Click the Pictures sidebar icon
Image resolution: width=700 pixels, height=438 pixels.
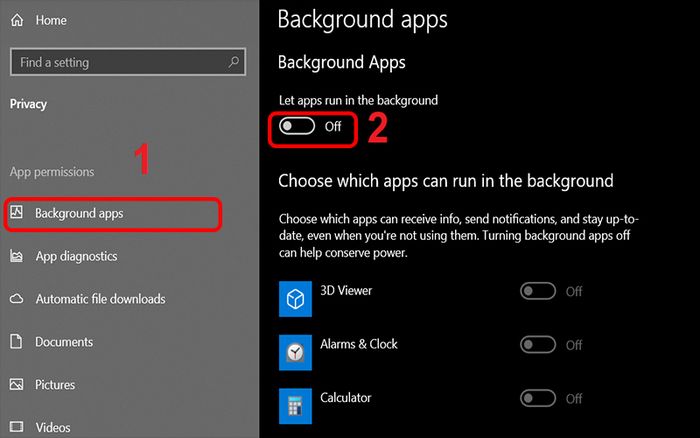17,384
